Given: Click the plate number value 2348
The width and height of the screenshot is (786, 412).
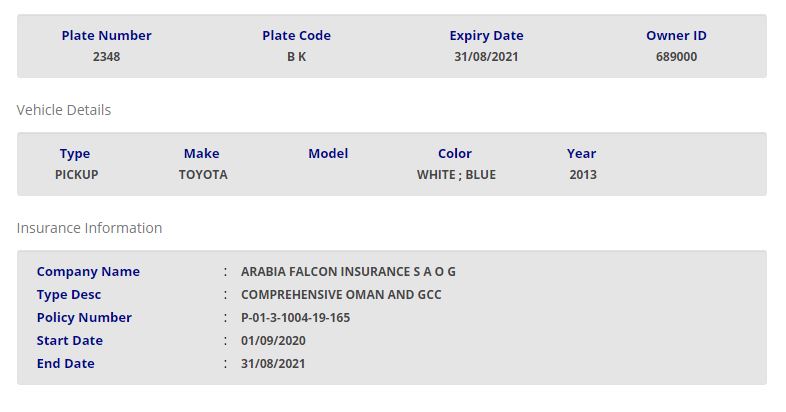Looking at the screenshot, I should click(106, 57).
